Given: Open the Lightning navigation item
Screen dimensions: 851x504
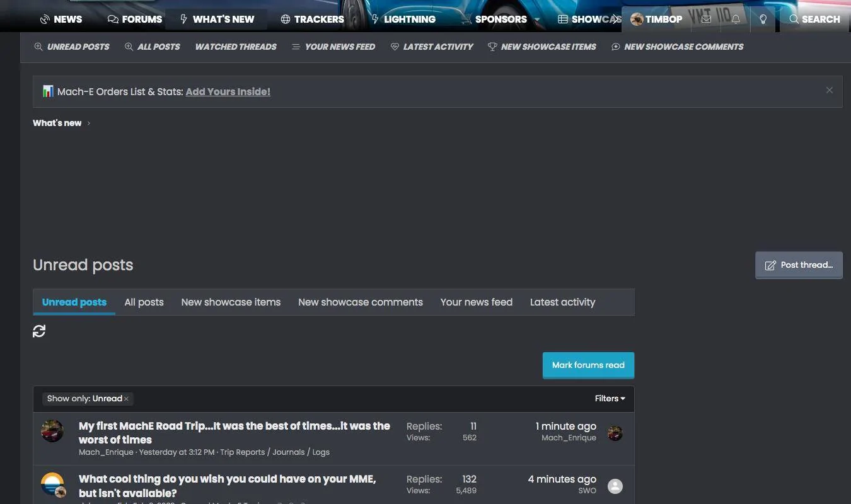Looking at the screenshot, I should (403, 19).
